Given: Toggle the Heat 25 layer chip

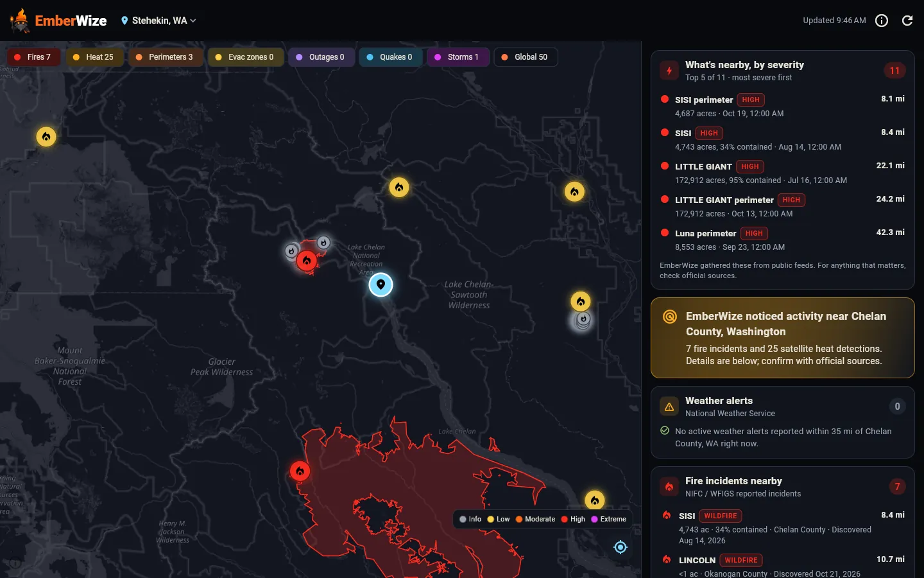Looking at the screenshot, I should click(94, 57).
